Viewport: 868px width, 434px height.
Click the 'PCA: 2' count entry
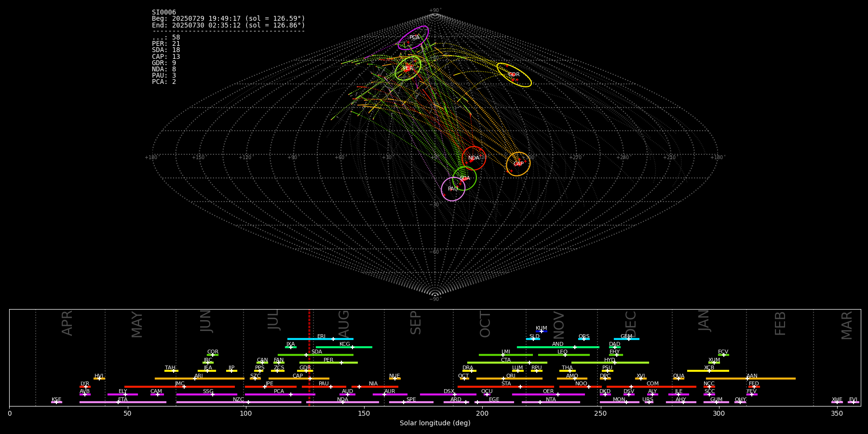click(x=164, y=82)
